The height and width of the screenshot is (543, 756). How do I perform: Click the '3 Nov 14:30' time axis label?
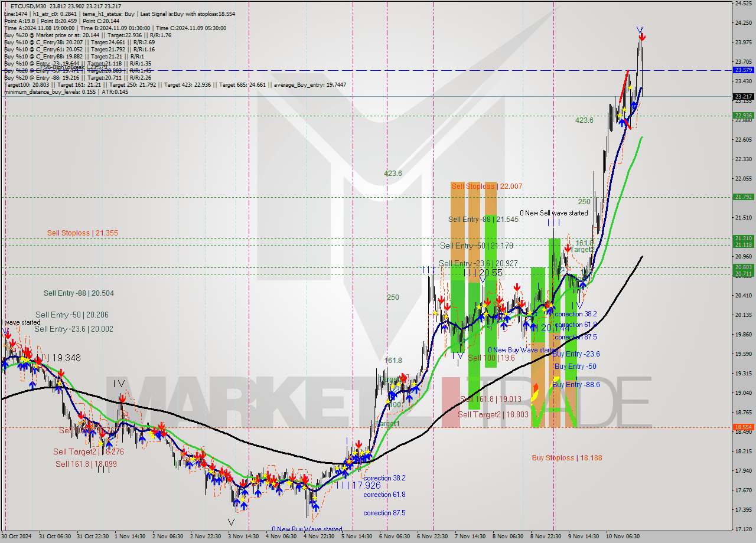[x=243, y=537]
